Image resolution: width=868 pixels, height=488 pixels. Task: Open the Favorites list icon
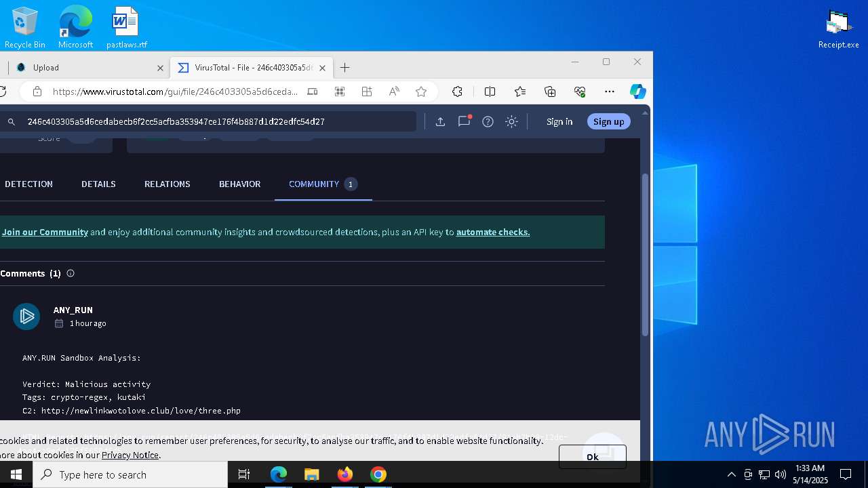click(520, 91)
